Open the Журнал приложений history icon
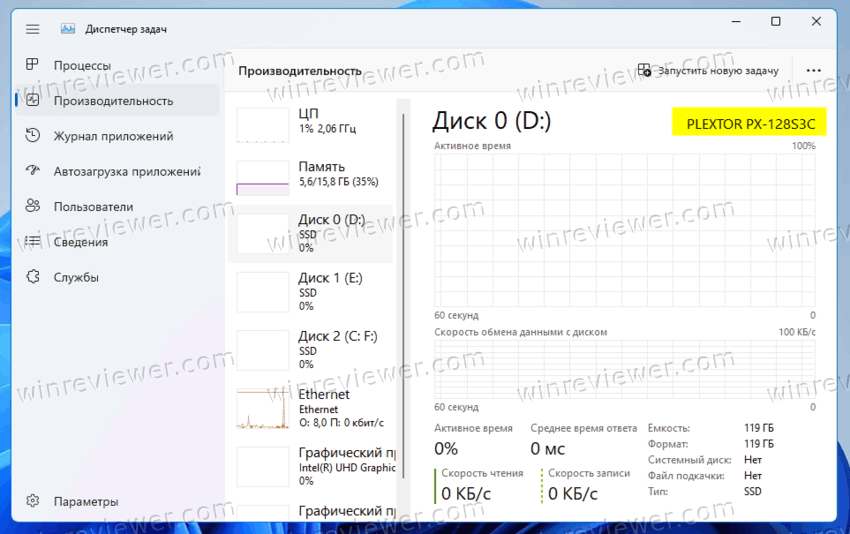850x534 pixels. [x=33, y=136]
